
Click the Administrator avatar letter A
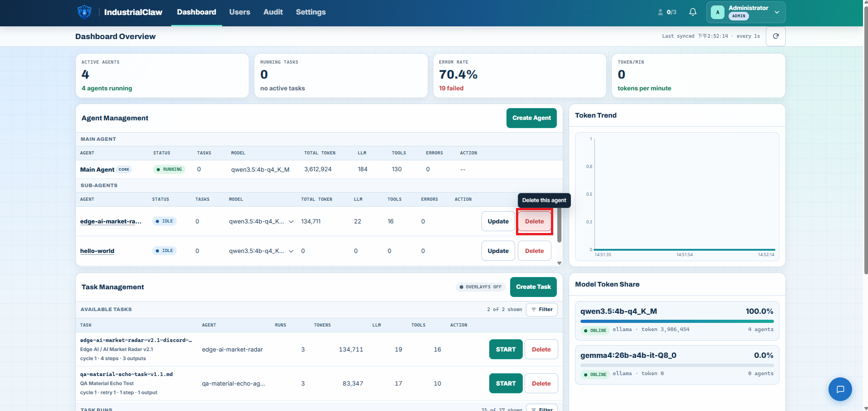(x=718, y=12)
